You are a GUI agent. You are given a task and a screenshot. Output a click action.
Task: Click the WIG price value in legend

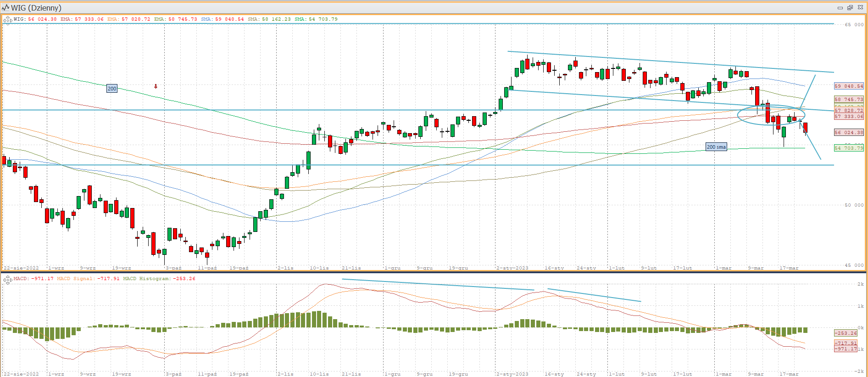[42, 19]
